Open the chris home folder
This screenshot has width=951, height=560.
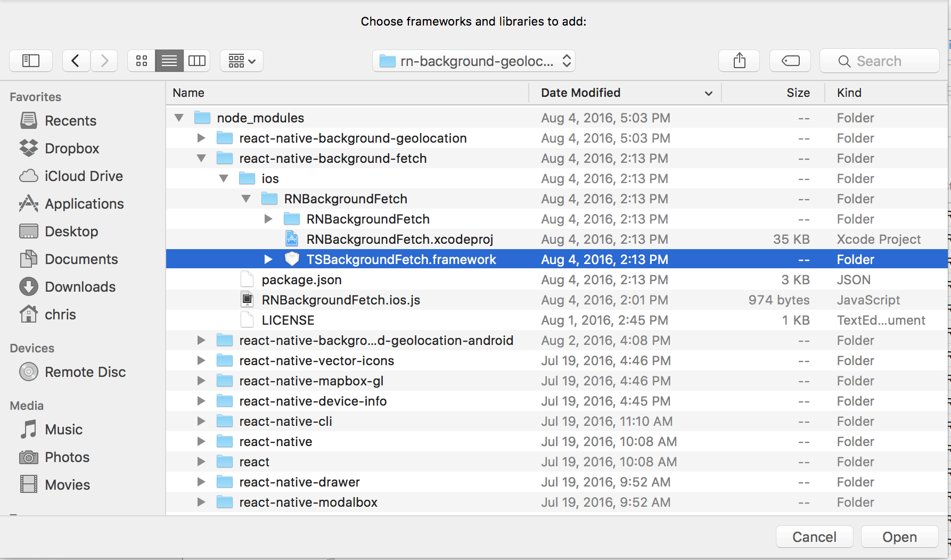[60, 315]
